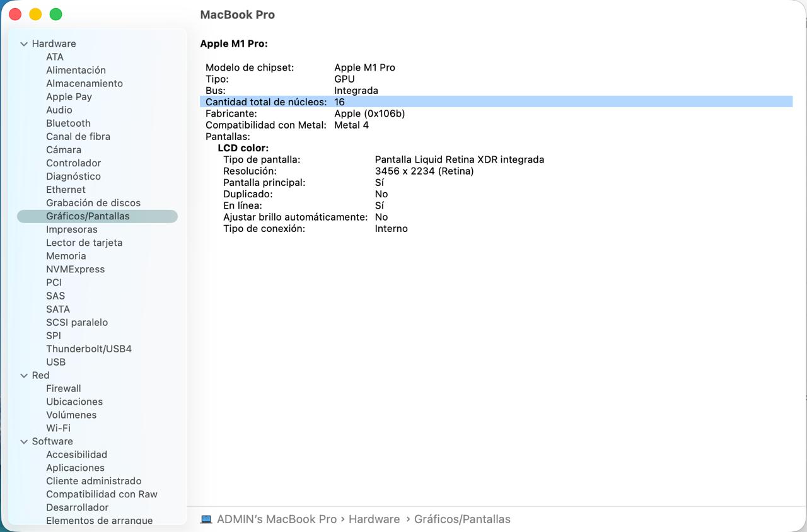Collapse the Hardware section chevron
This screenshot has width=807, height=532.
pos(24,44)
